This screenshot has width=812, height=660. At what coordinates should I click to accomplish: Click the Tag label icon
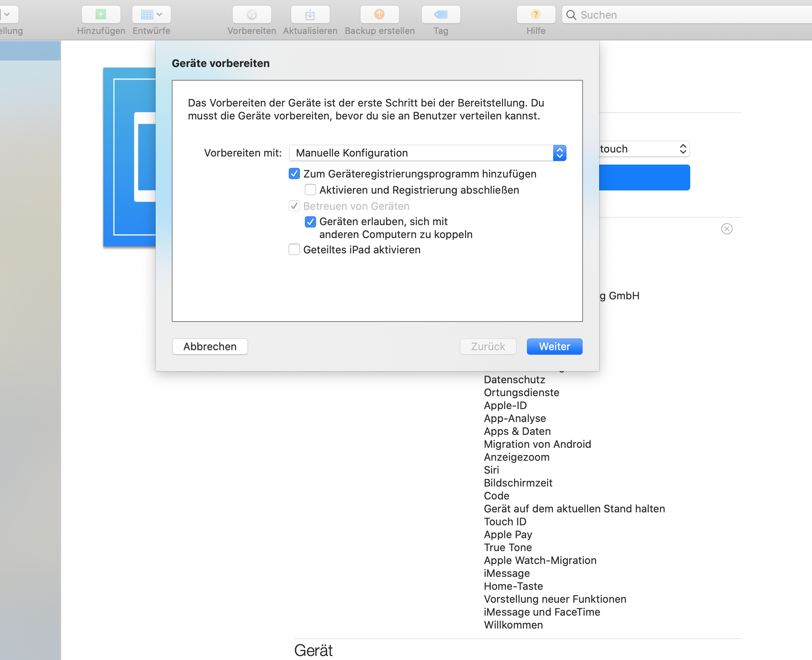[441, 15]
